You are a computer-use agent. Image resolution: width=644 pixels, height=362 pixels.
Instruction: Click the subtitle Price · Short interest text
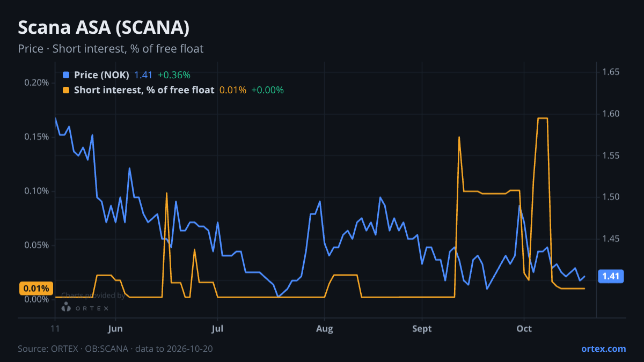tap(111, 49)
